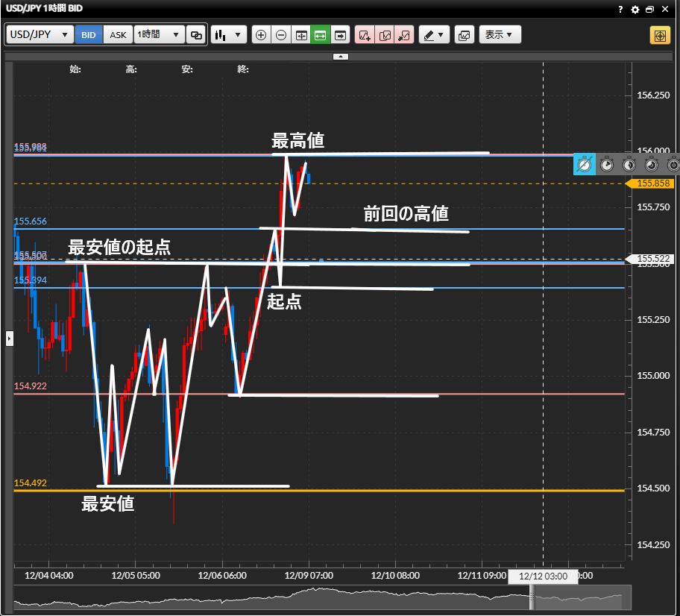Screen dimensions: 680x616
Task: Open the settings gear in title bar
Action: point(635,10)
